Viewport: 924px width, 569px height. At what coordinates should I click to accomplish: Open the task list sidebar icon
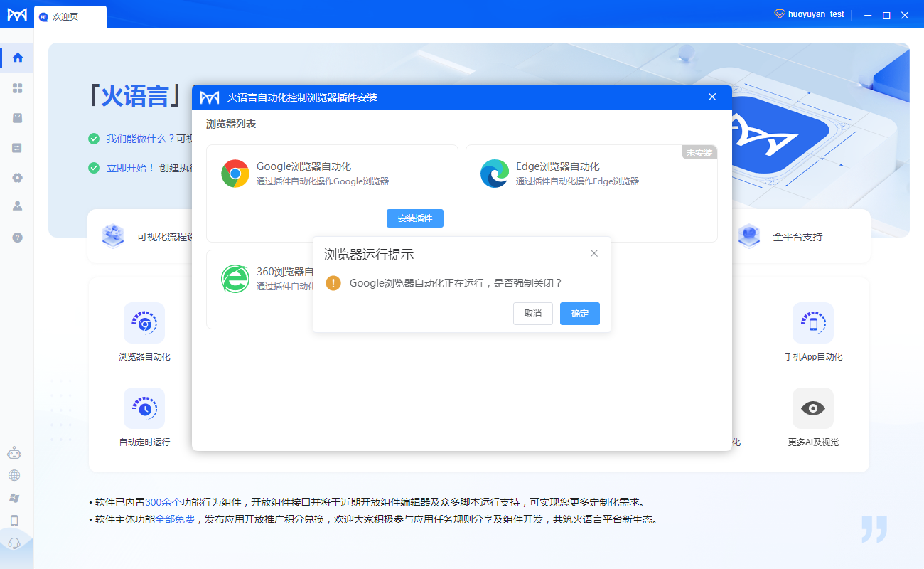coord(18,148)
